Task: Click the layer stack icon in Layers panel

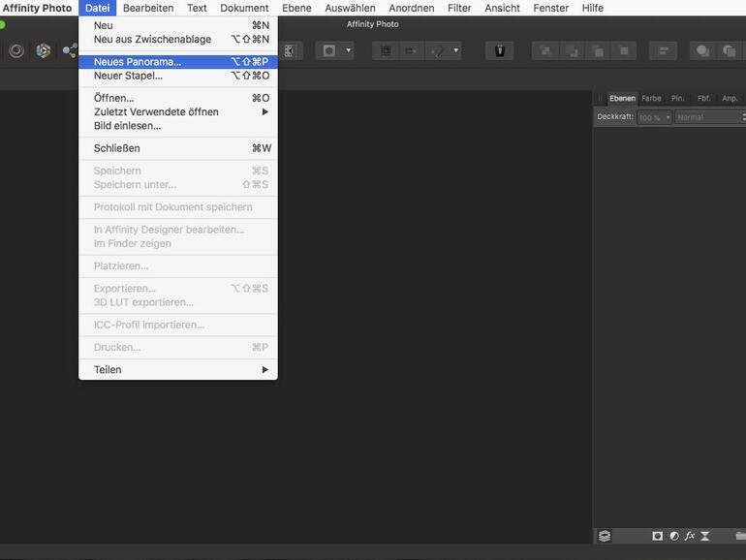Action: point(605,536)
